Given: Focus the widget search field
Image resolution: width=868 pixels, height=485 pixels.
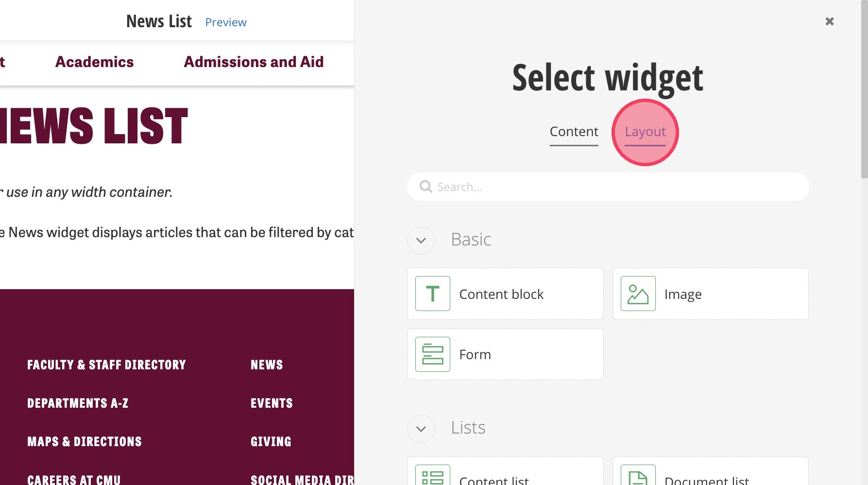Looking at the screenshot, I should tap(617, 187).
